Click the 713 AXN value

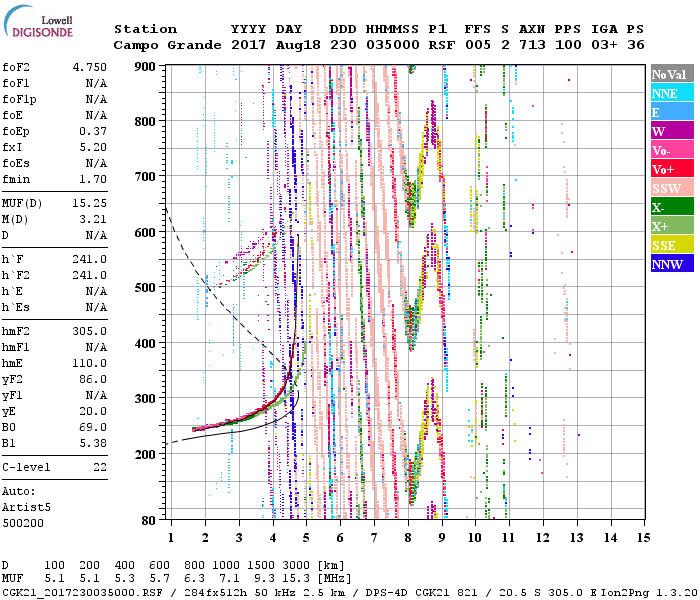point(533,45)
